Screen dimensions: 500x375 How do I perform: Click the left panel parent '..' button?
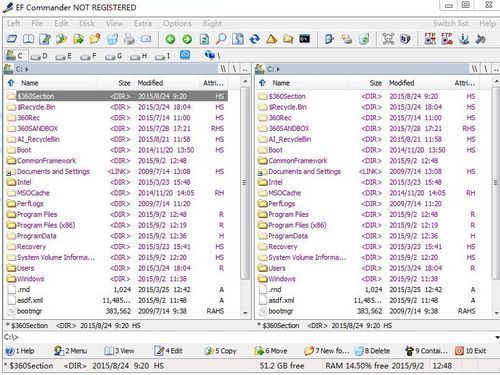[x=245, y=69]
